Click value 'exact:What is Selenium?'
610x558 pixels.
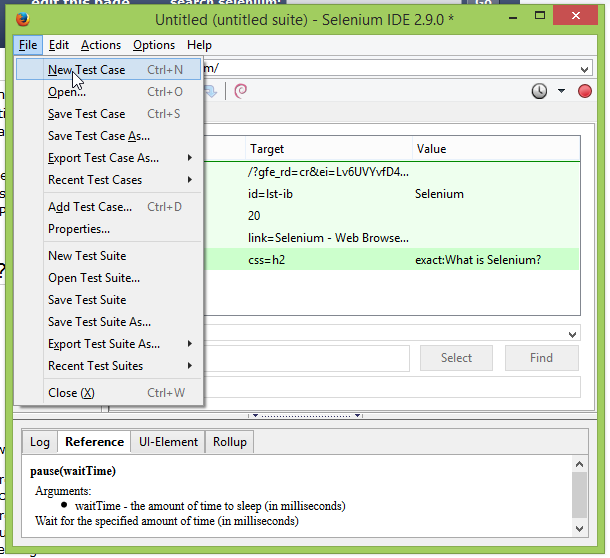click(x=478, y=260)
